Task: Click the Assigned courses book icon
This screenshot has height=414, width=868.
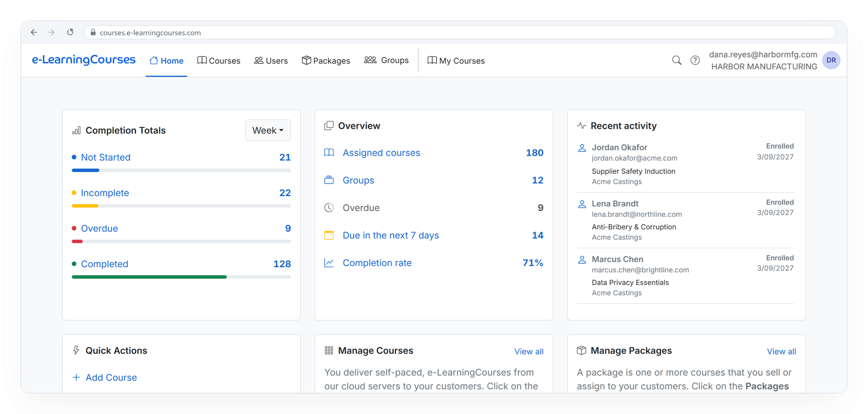Action: 329,153
